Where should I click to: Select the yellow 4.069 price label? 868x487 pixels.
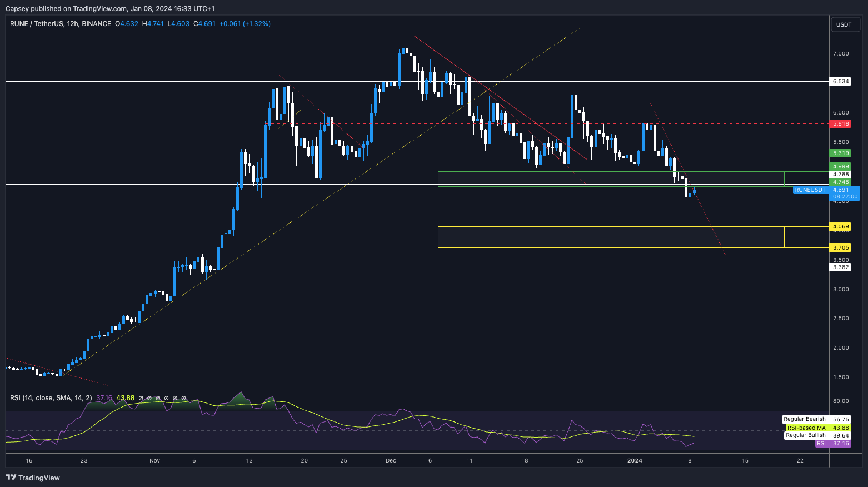tap(841, 227)
